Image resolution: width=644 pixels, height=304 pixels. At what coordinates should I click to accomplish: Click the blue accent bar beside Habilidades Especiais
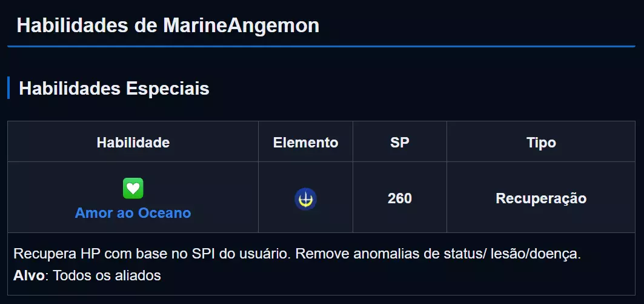click(8, 88)
